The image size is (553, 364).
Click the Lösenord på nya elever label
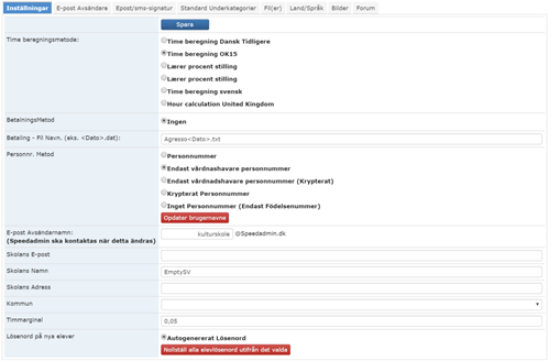[40, 336]
